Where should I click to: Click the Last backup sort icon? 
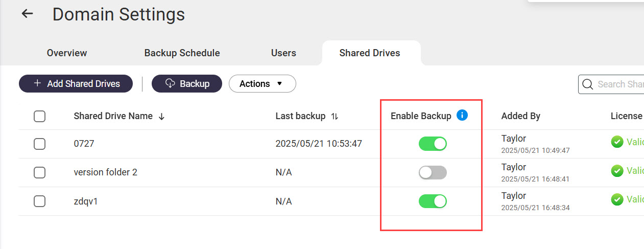(x=335, y=117)
